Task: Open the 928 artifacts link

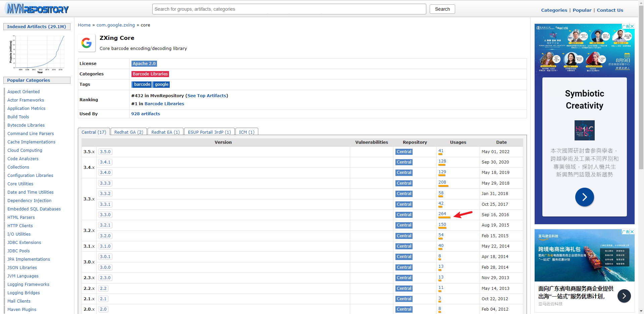Action: click(x=146, y=114)
